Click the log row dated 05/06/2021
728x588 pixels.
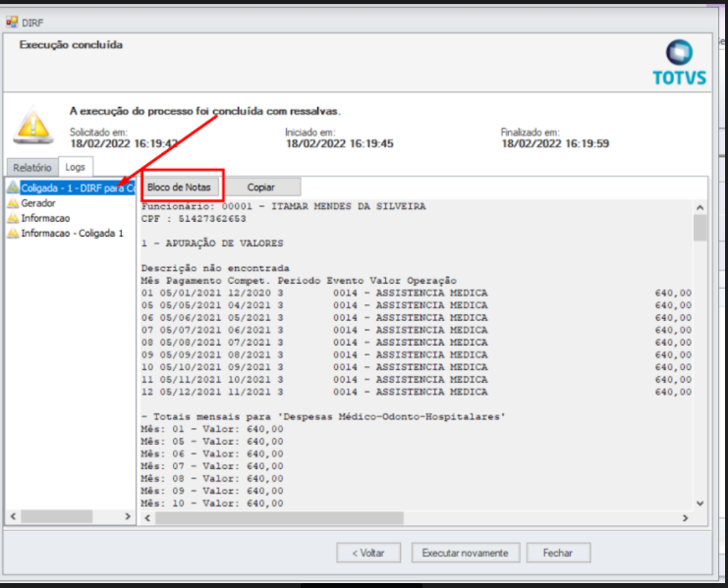pos(417,318)
